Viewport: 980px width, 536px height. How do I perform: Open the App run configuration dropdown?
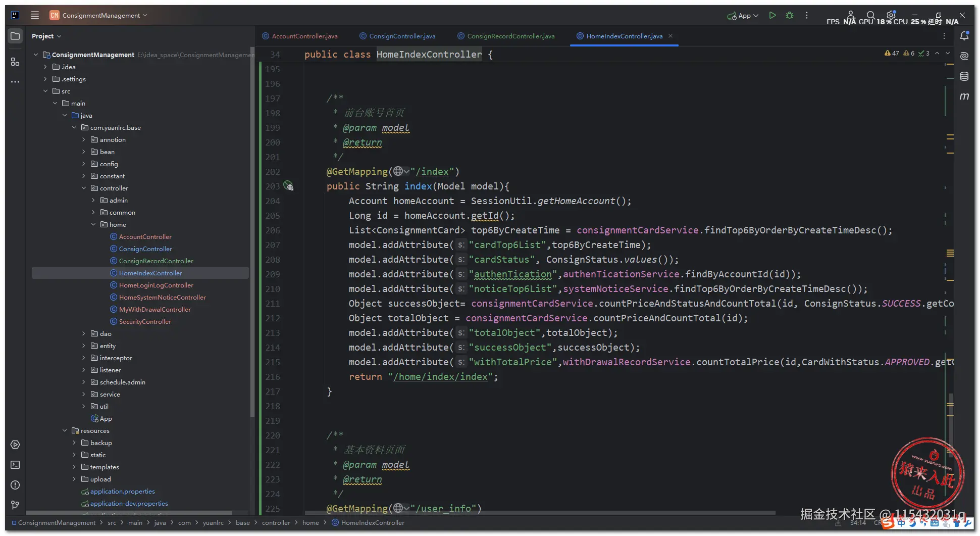[743, 16]
